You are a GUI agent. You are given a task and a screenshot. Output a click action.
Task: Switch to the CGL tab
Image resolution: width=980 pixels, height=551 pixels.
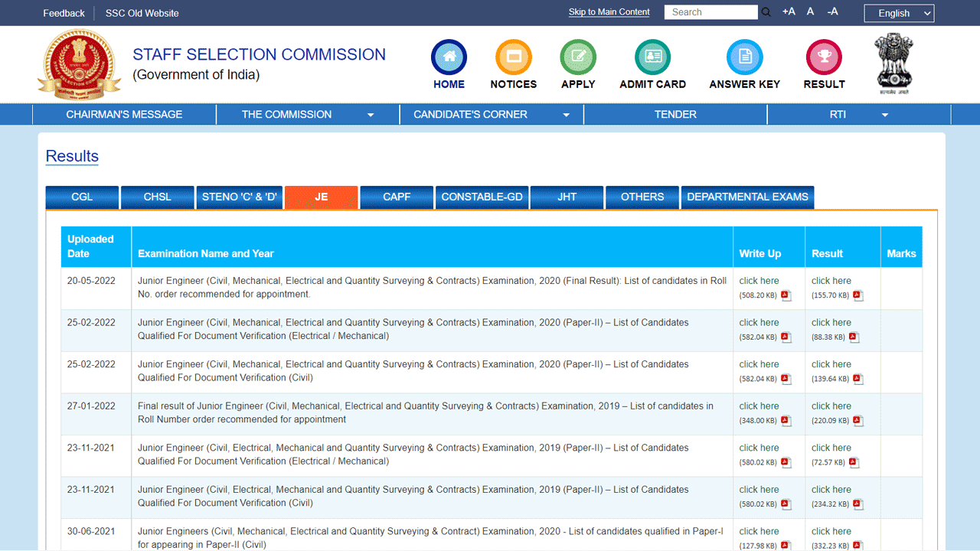82,197
